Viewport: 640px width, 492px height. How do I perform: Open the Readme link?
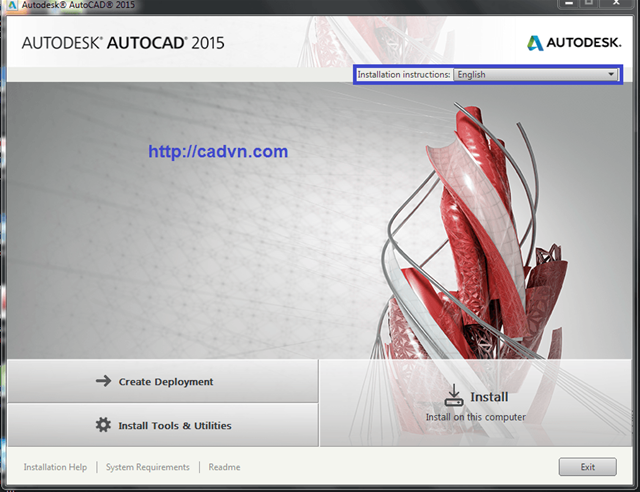[224, 467]
